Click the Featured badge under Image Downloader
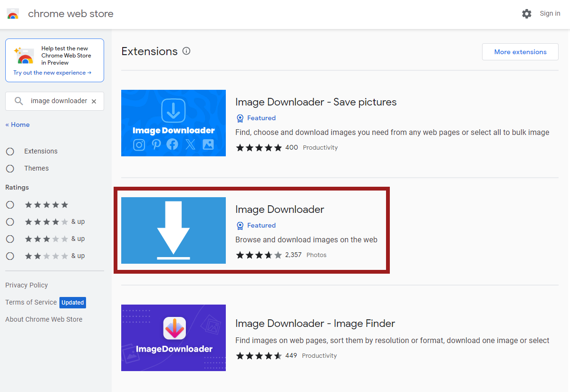Viewport: 570px width, 392px height. (256, 225)
